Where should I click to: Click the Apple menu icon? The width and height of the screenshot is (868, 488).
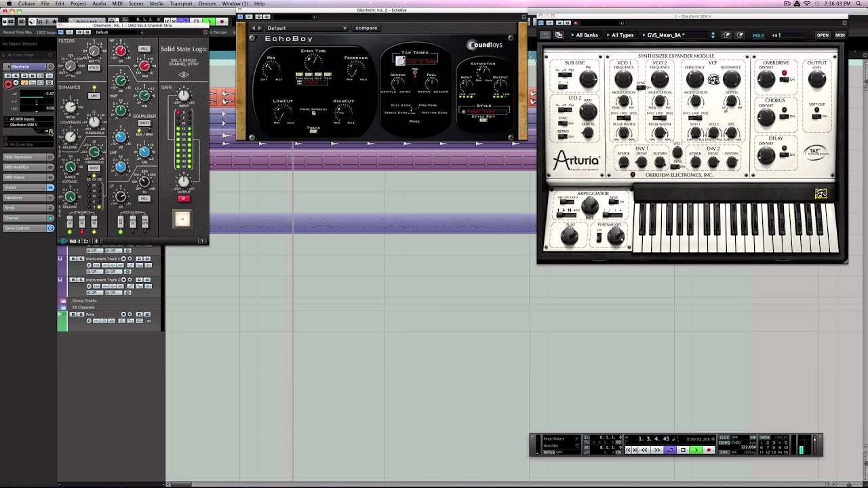click(9, 3)
